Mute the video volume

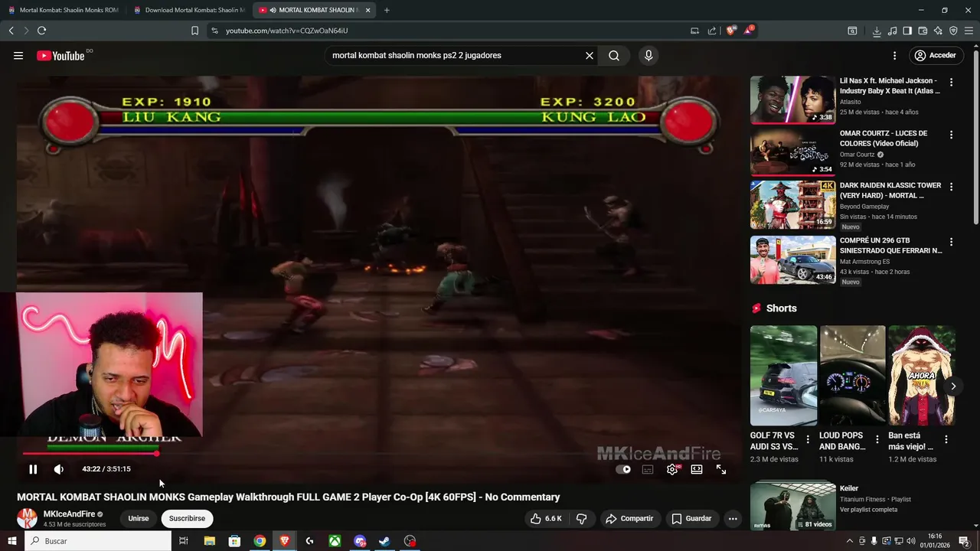59,469
